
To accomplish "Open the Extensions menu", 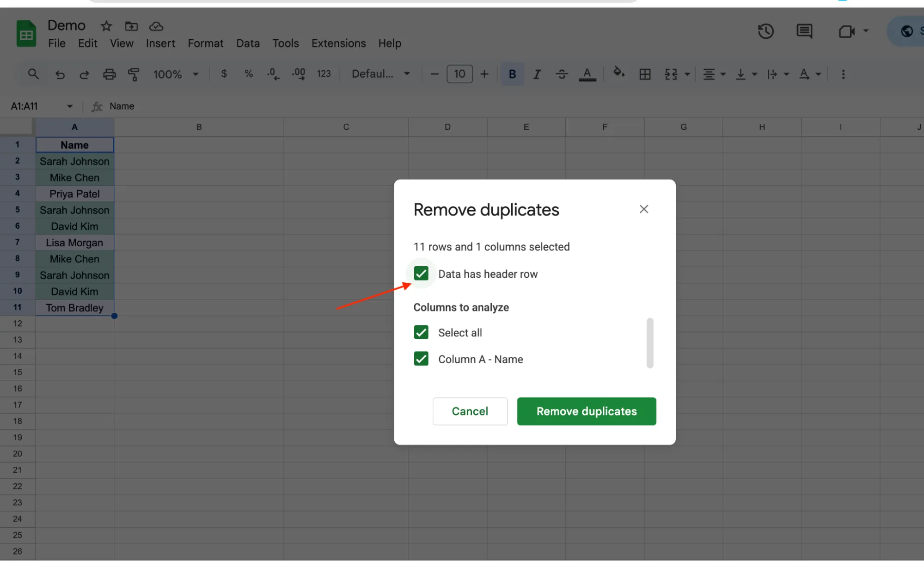I will [338, 43].
